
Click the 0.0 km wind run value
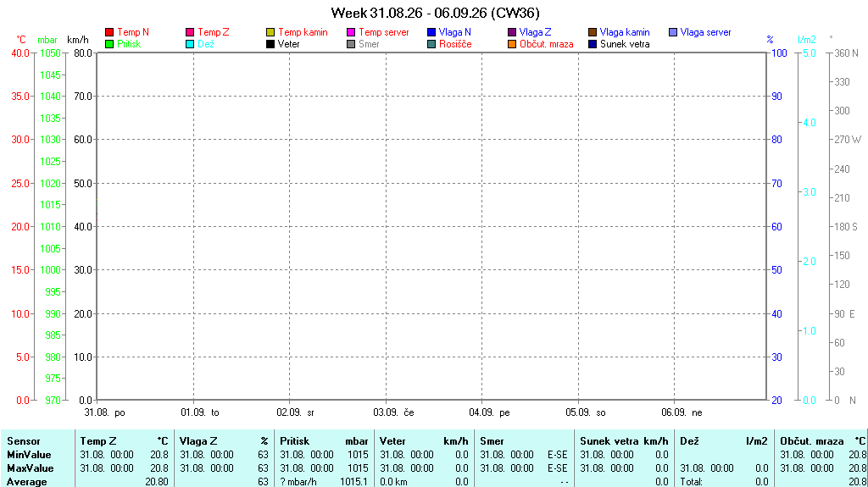[393, 482]
